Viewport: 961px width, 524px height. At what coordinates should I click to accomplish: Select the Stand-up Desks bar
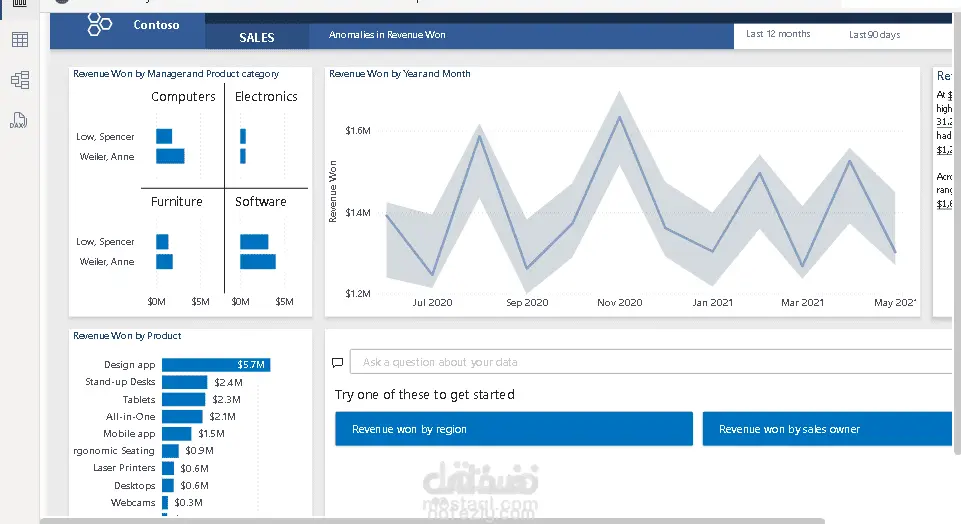coord(184,382)
